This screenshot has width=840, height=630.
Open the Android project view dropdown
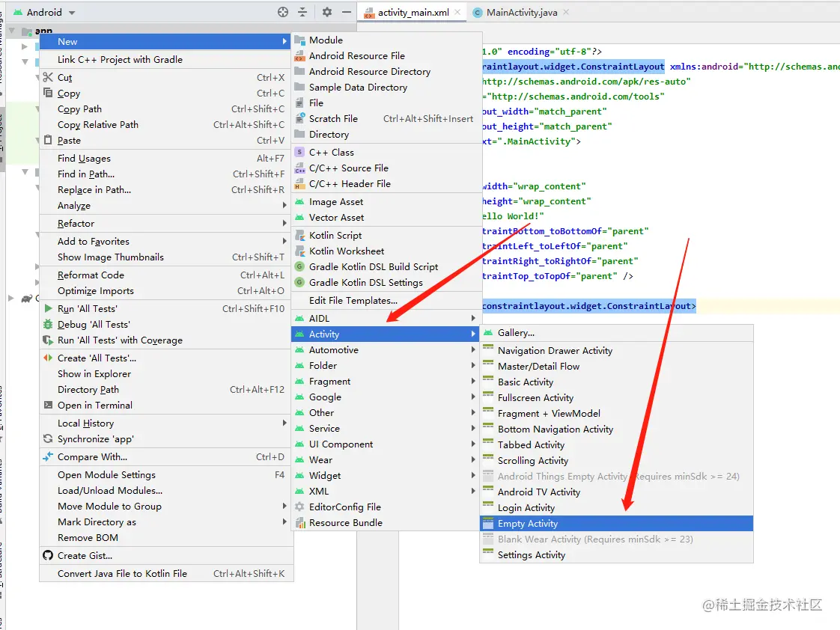tap(44, 12)
